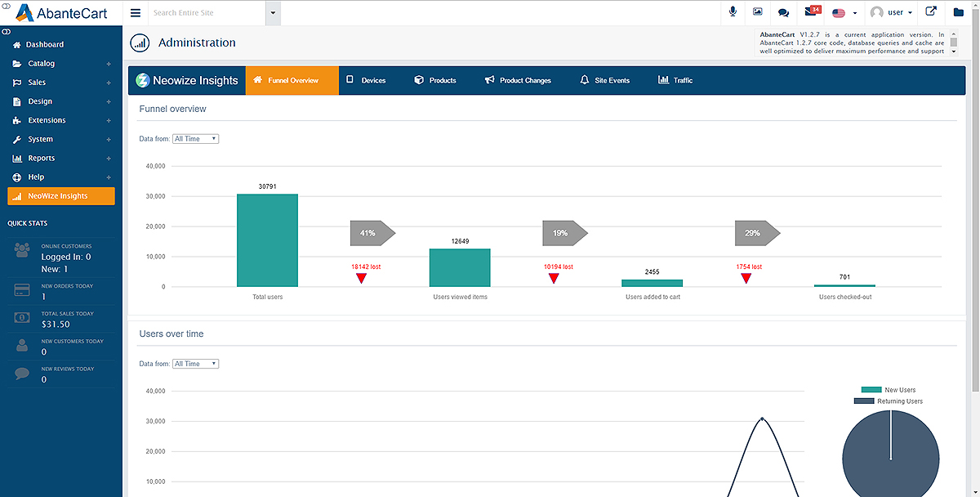Open Extensions in sidebar
Screen dimensions: 980x497
(61, 120)
